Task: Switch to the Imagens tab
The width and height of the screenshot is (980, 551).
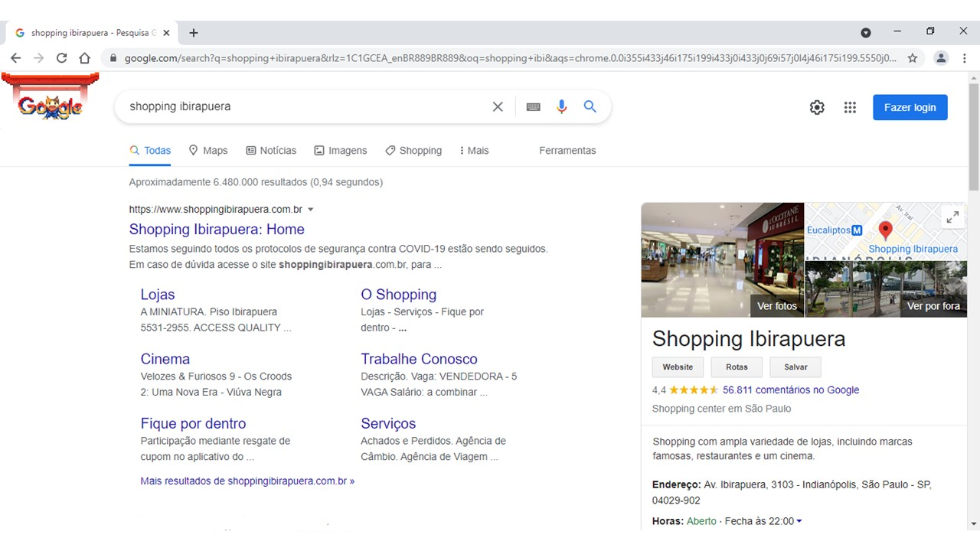Action: click(x=341, y=151)
